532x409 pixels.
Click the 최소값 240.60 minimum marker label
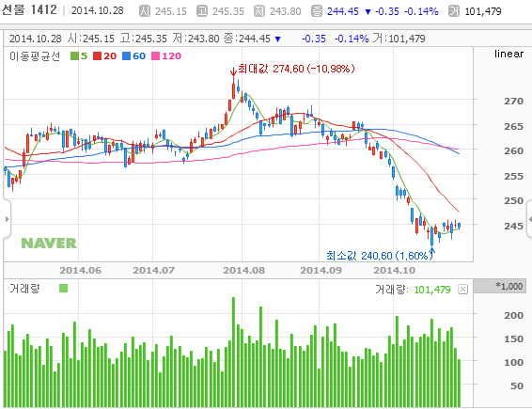coord(379,255)
